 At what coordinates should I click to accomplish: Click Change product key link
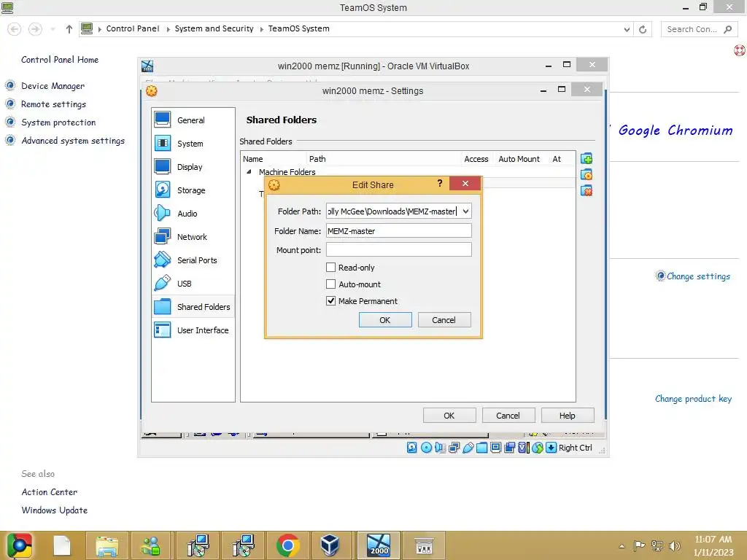pyautogui.click(x=693, y=399)
